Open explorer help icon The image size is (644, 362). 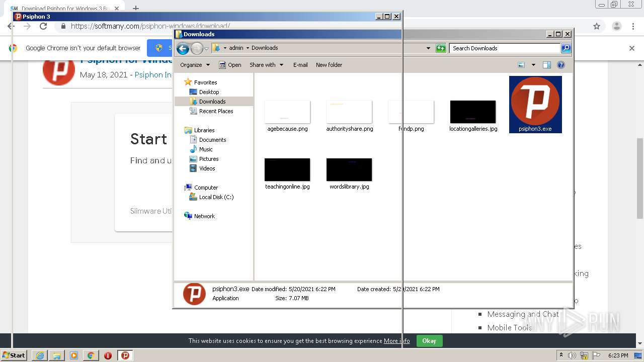coord(561,65)
